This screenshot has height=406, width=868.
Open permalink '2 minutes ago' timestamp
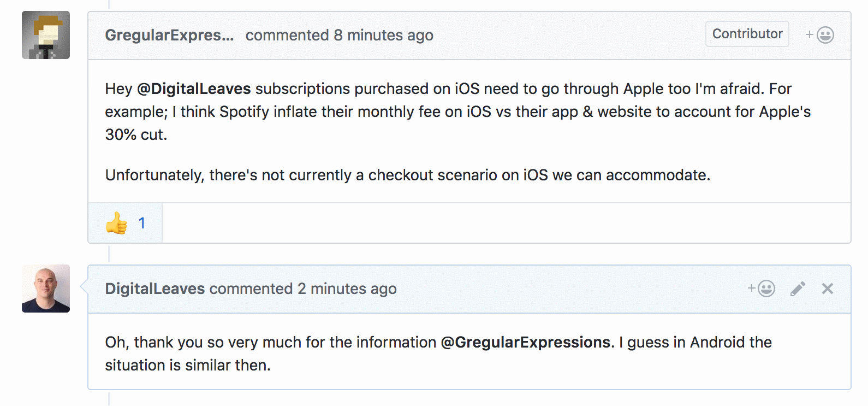(347, 289)
